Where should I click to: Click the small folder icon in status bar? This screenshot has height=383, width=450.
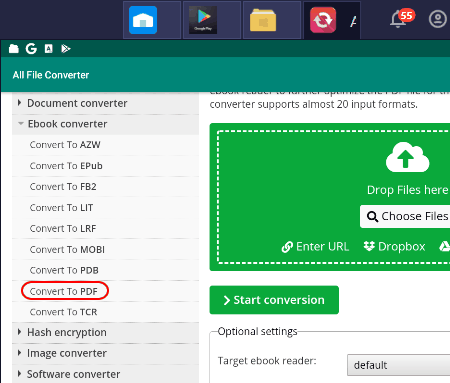tap(14, 49)
